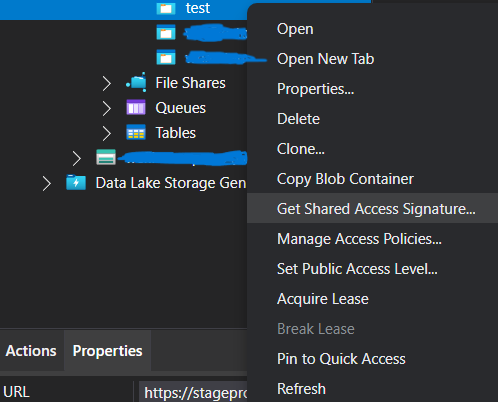The image size is (498, 402).
Task: Click the URL value field
Action: [x=193, y=392]
